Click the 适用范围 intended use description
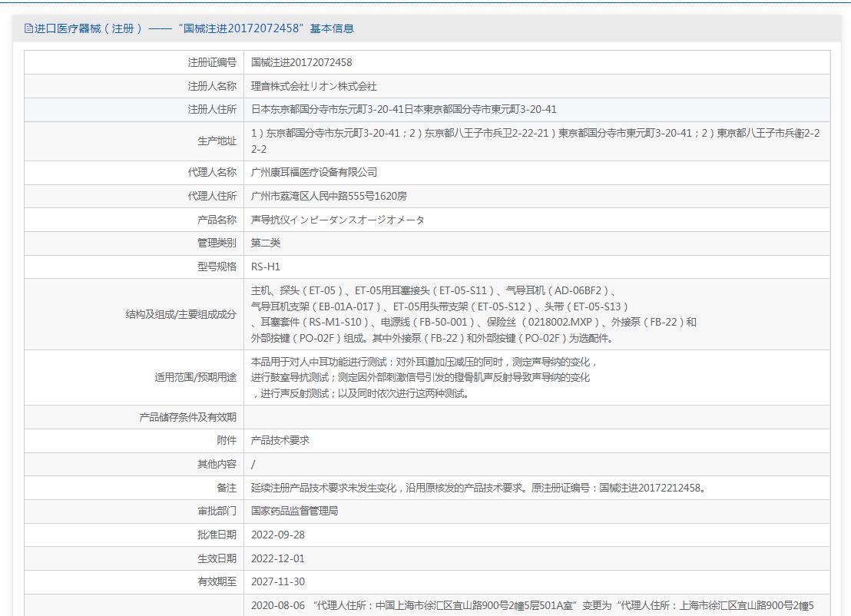The image size is (851, 616). click(x=423, y=377)
